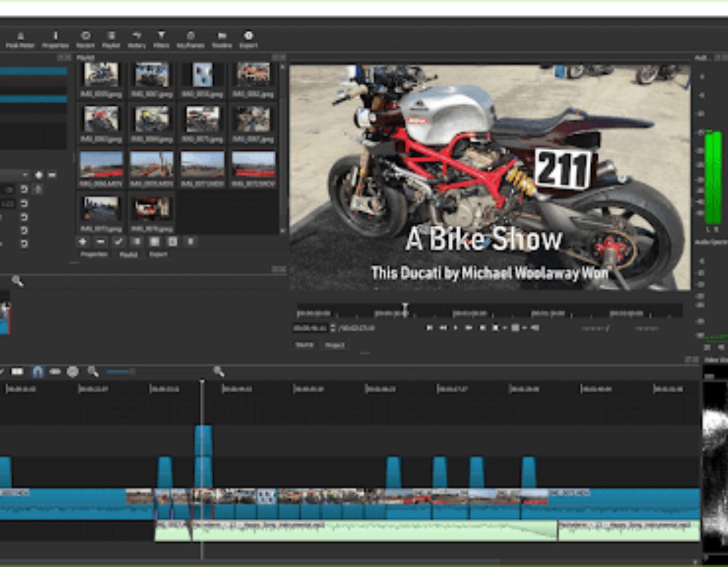Open the Peak Meter panel from toolbar

point(20,40)
